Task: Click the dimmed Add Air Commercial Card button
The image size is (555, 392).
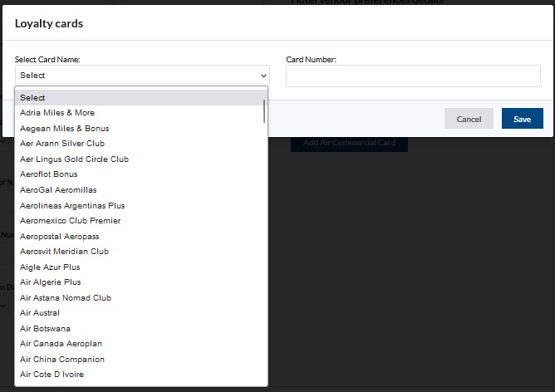Action: (x=349, y=143)
